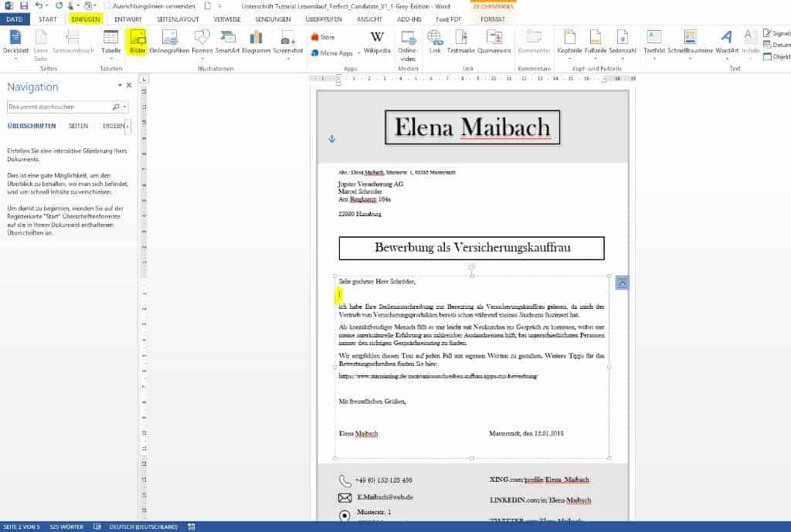Image resolution: width=791 pixels, height=532 pixels.
Task: Click the redo arrow in quick access toolbar
Action: [x=59, y=6]
